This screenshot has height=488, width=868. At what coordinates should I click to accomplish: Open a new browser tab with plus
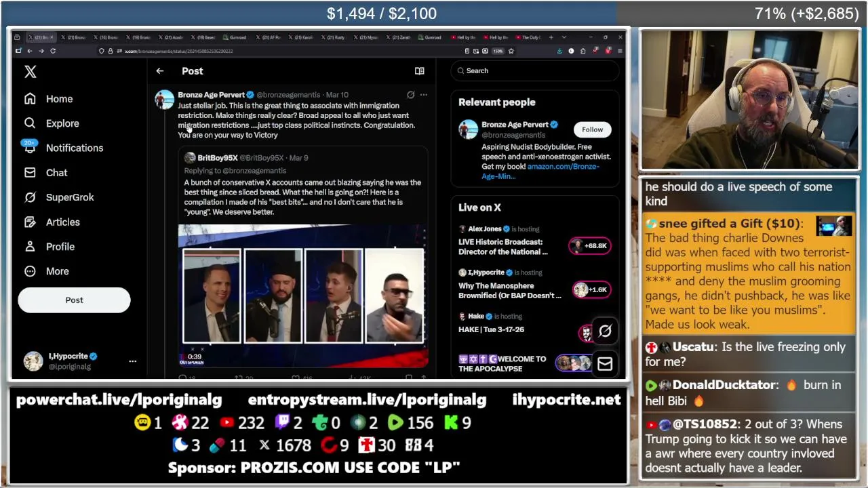coord(551,37)
